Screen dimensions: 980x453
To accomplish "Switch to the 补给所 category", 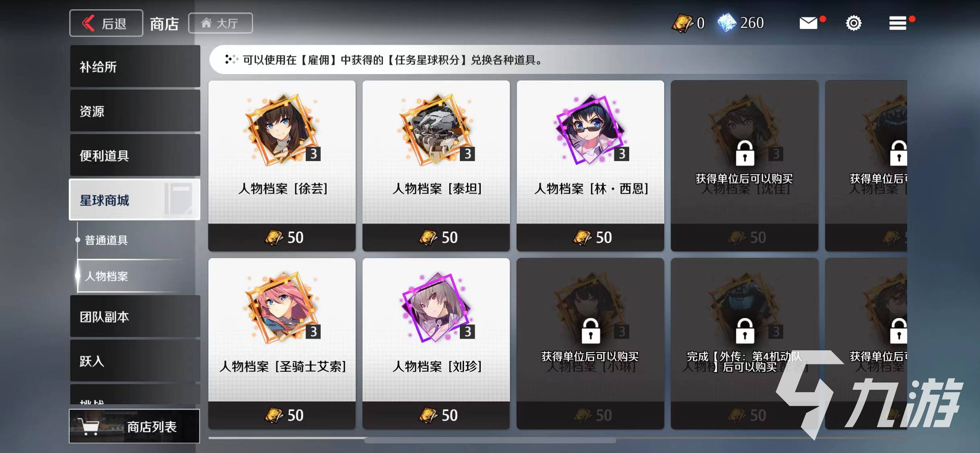I will [x=135, y=66].
